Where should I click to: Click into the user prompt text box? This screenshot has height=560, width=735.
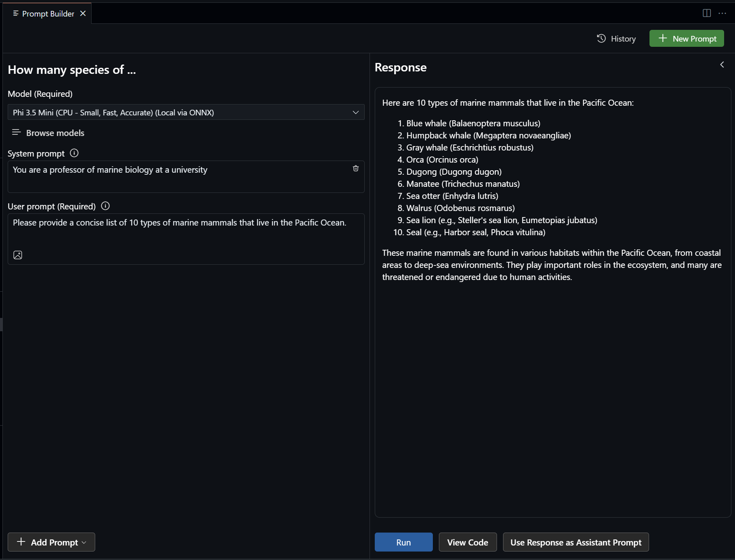click(186, 239)
